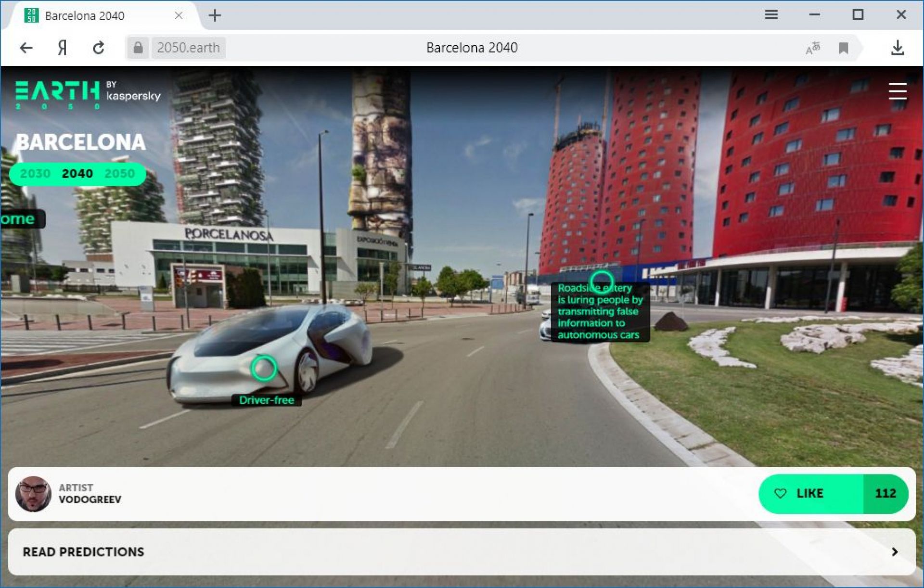Click the page translate icon
924x588 pixels.
pos(812,48)
